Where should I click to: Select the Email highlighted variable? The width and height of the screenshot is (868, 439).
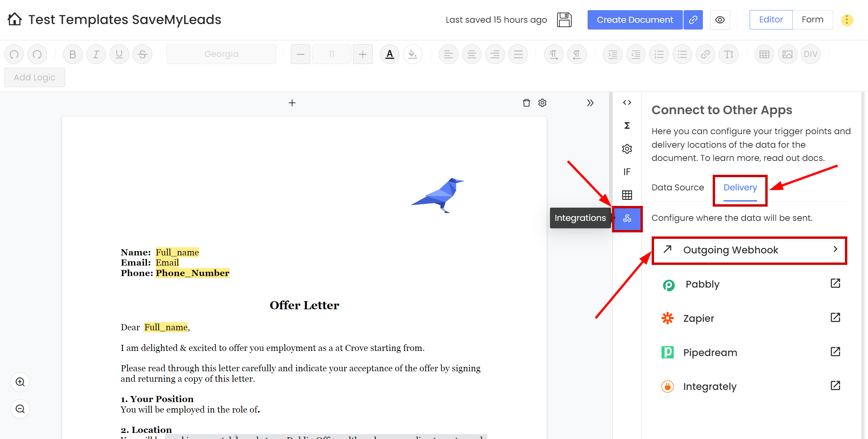pyautogui.click(x=167, y=263)
